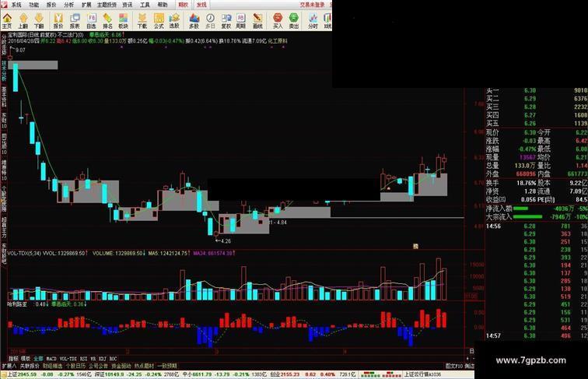Screen dimensions: 588x379
Task: Click the 上证云行情 server status text
Action: [x=422, y=374]
